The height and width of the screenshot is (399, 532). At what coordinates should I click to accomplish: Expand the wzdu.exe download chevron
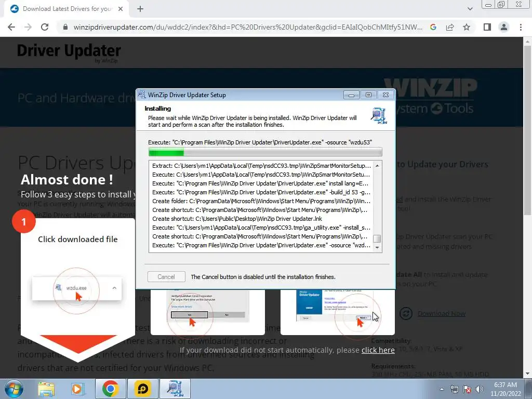click(x=114, y=288)
